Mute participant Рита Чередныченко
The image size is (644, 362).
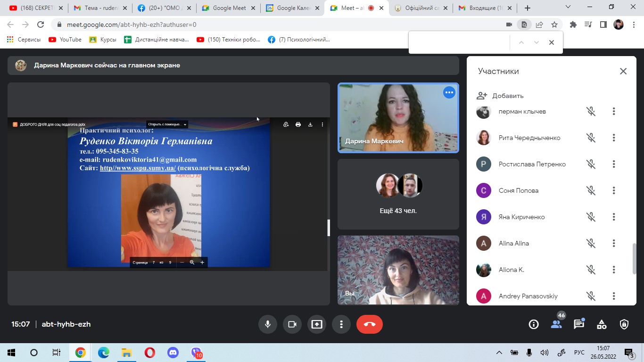pos(591,138)
